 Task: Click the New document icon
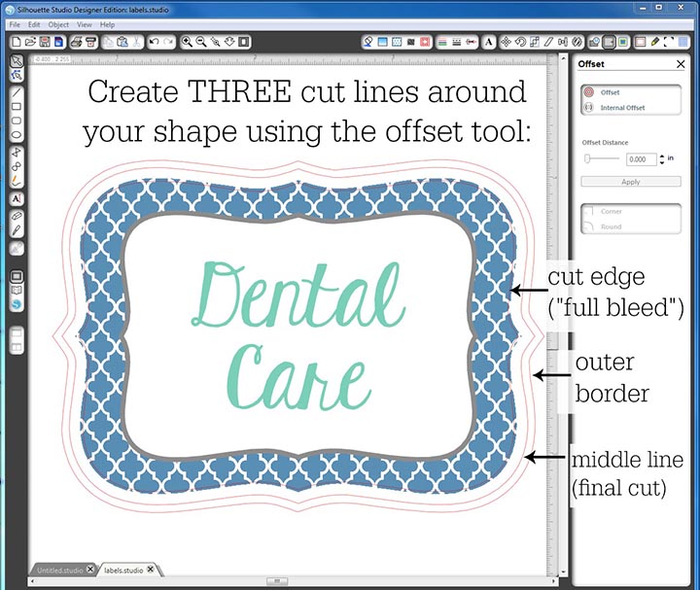click(x=17, y=42)
